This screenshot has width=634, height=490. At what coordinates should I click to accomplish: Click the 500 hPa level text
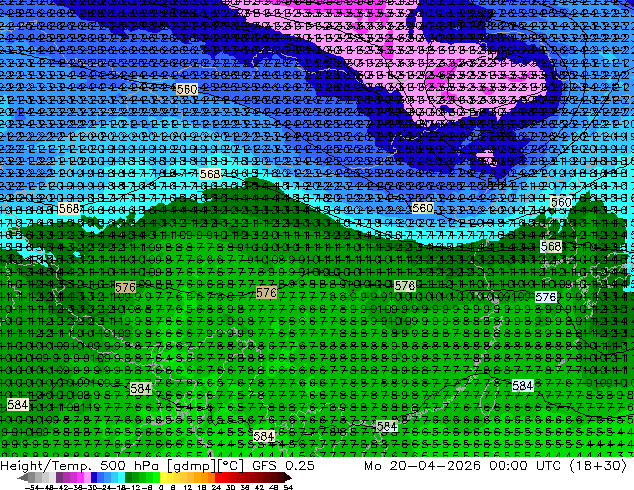pos(131,466)
